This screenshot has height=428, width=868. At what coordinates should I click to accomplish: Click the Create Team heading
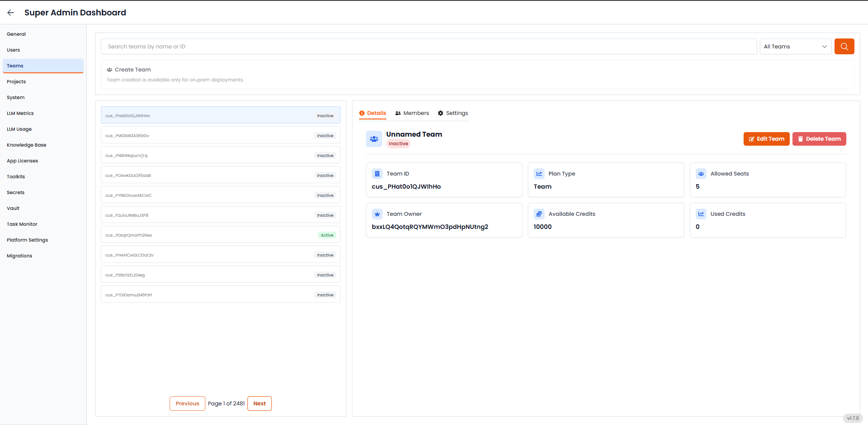point(133,70)
